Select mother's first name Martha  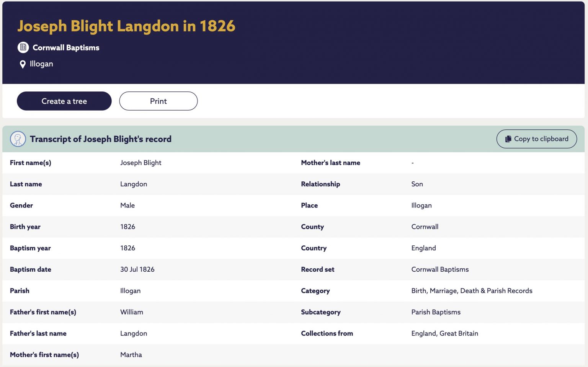point(131,355)
